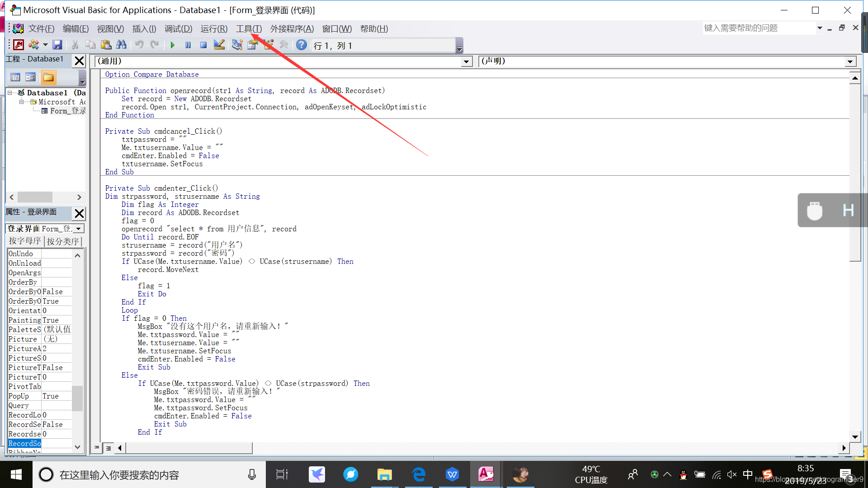
Task: Click the View Code icon in project pane
Action: [x=15, y=77]
